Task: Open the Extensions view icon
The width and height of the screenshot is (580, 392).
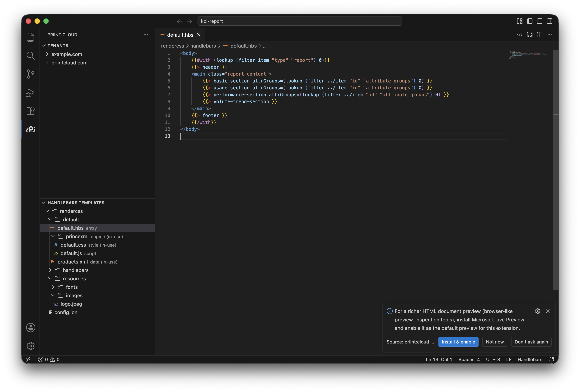Action: [30, 111]
